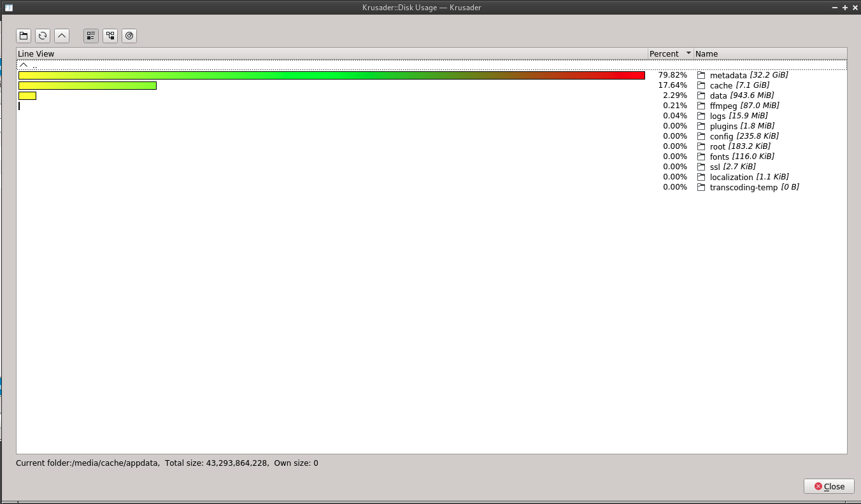Select the 'config [235.8 KiB]' entry

(744, 136)
